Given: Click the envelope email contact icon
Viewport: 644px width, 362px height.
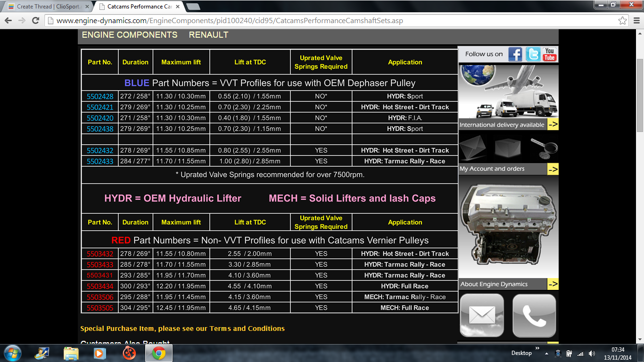Looking at the screenshot, I should point(482,315).
